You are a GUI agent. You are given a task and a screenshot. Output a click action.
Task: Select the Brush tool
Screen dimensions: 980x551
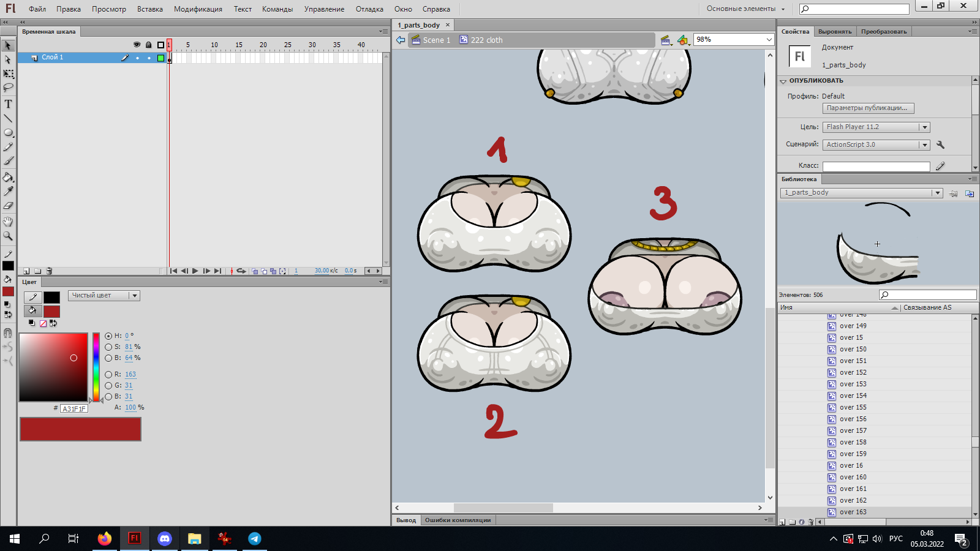[8, 161]
